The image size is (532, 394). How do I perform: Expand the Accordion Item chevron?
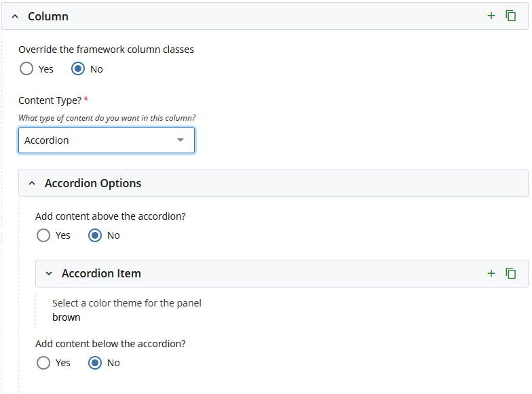pyautogui.click(x=49, y=273)
